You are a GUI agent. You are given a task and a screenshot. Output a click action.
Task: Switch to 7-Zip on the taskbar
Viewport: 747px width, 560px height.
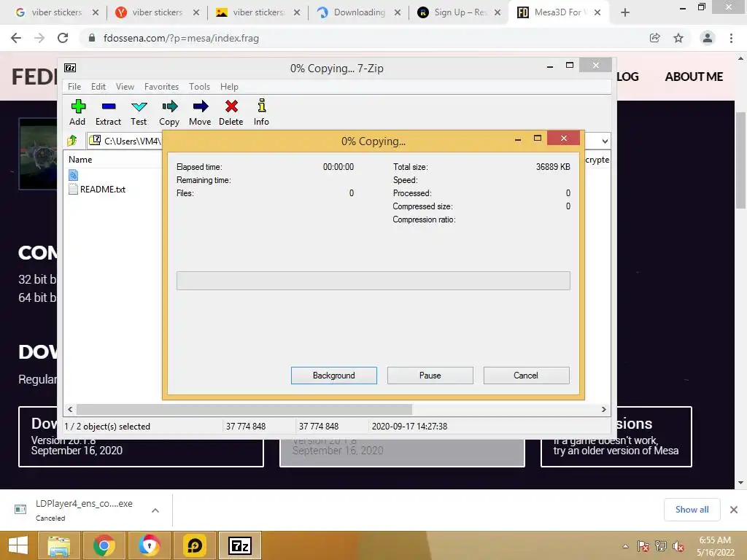tap(239, 545)
